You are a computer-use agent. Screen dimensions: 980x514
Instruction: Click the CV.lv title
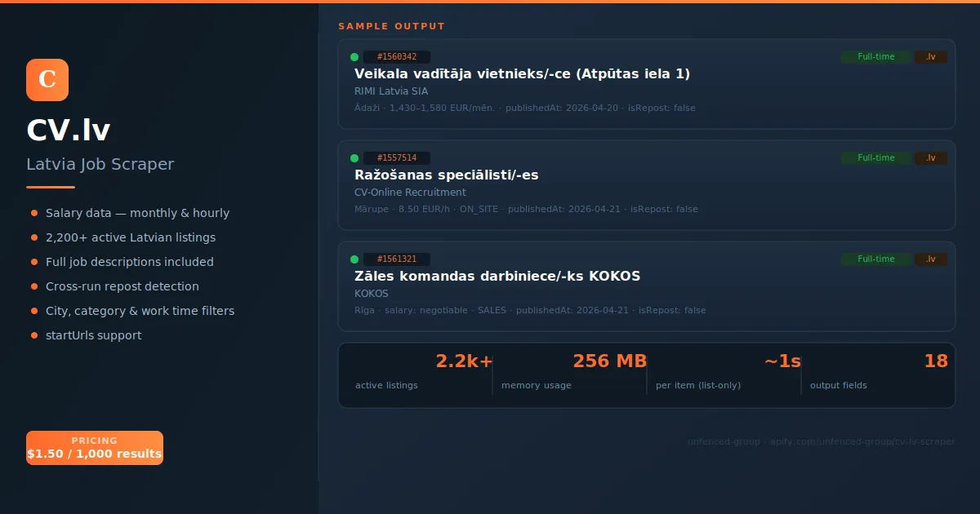(x=69, y=131)
